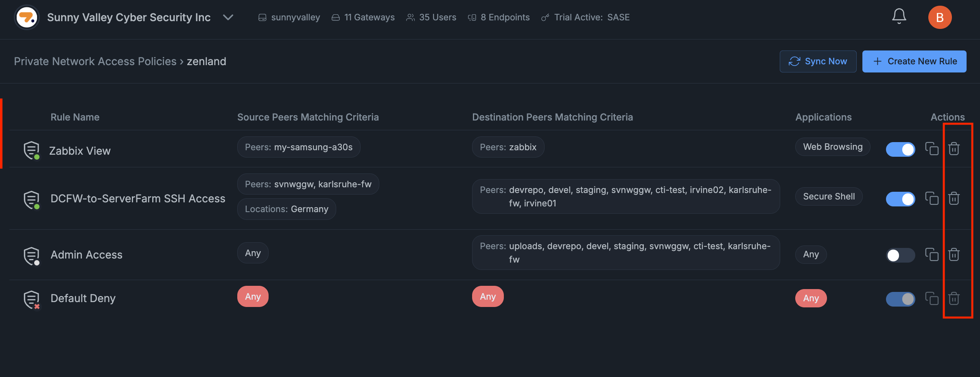This screenshot has width=980, height=377.
Task: Turn off the DCFW-to-ServerFarm SSH Access toggle
Action: (900, 199)
